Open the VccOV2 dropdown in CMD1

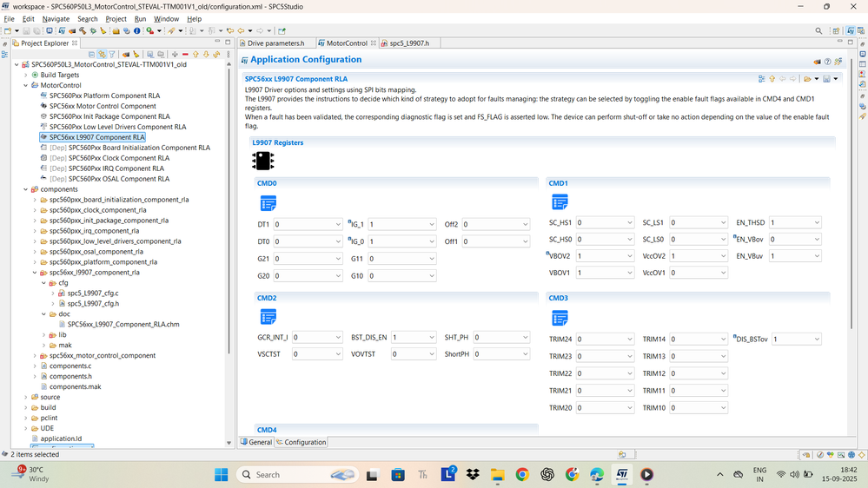[698, 255]
